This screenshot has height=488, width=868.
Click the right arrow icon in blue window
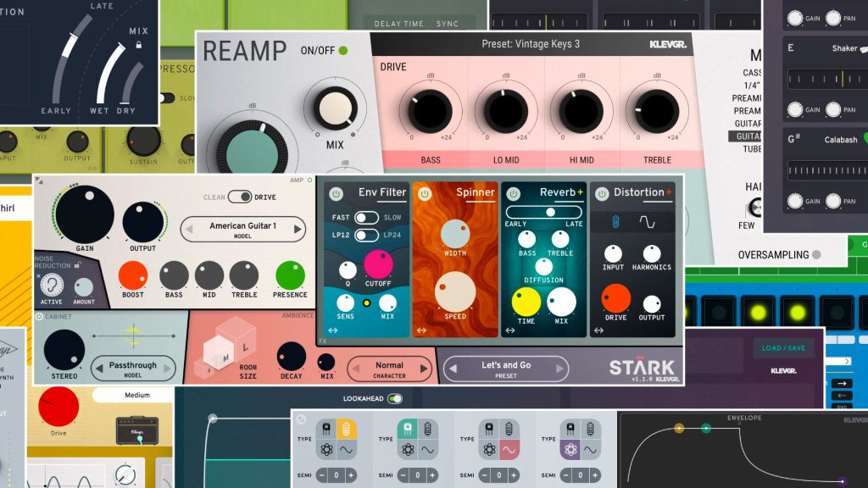point(842,383)
